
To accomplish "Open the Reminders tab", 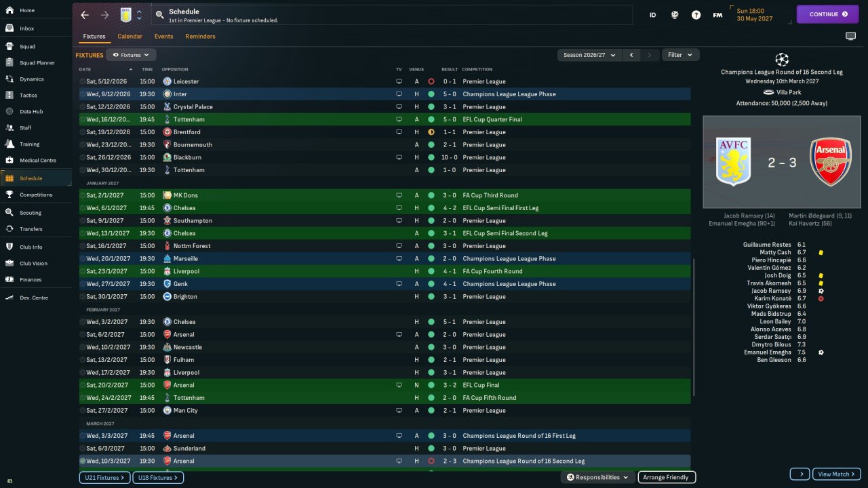I will point(200,37).
